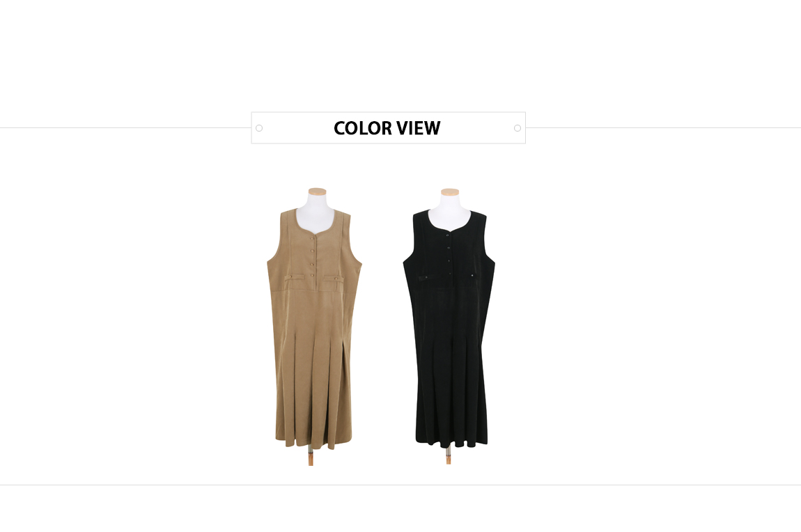Click the beige dress mannequin neck cap
801x532 pixels.
pyautogui.click(x=317, y=191)
